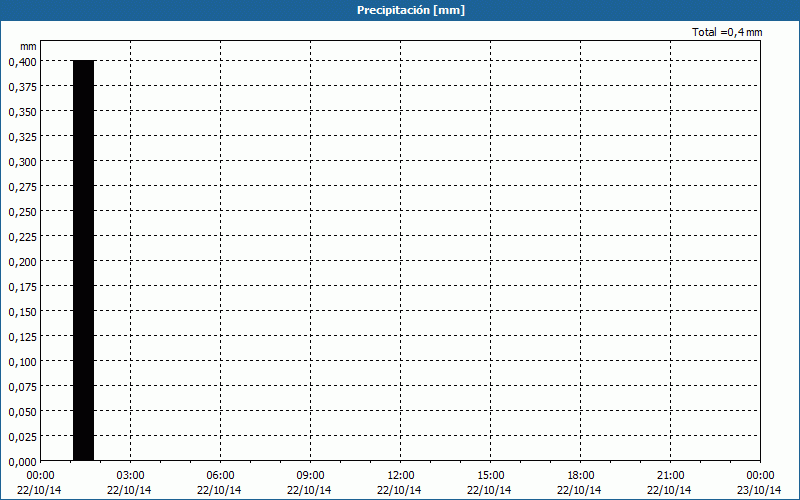Select the 0,225 y-axis label
The height and width of the screenshot is (500, 800).
coord(22,237)
